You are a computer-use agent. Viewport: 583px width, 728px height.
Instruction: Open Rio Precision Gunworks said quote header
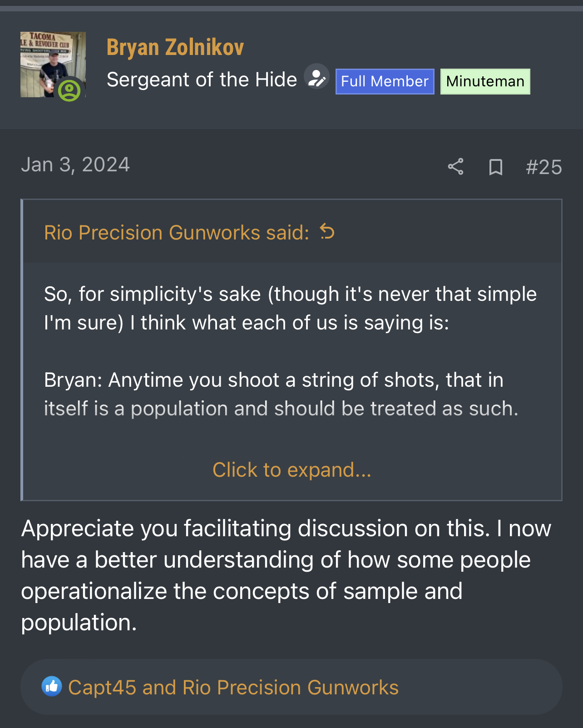(177, 233)
